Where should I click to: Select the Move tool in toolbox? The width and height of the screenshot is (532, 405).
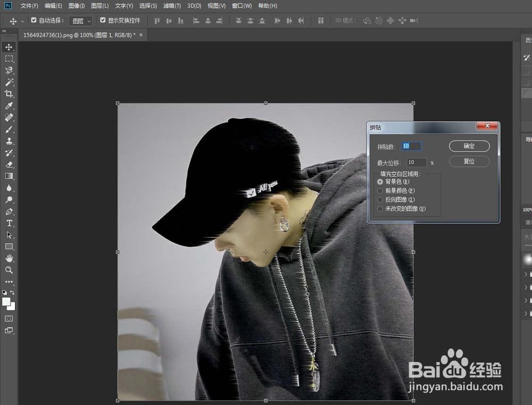(9, 47)
